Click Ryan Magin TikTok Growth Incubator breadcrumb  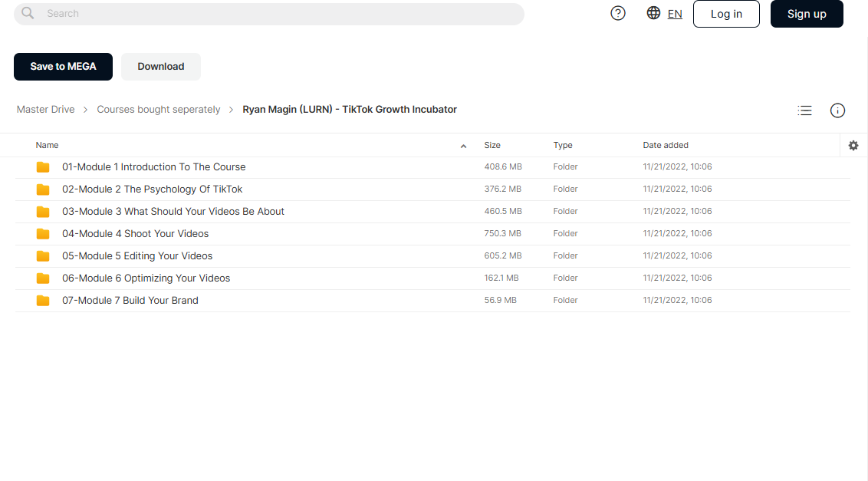[x=350, y=110]
